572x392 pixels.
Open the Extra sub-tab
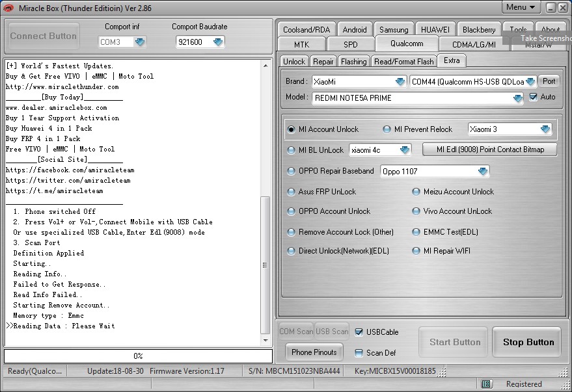pyautogui.click(x=452, y=60)
